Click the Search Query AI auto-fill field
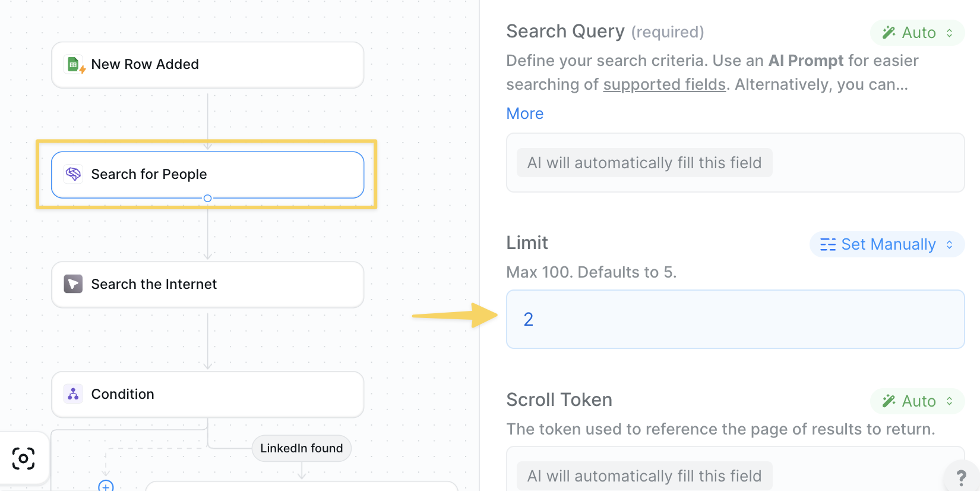 coord(735,163)
